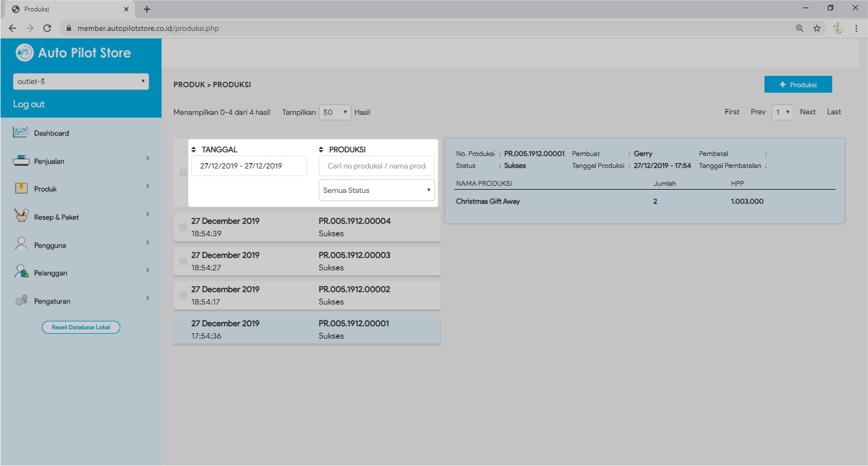The image size is (868, 466).
Task: Click the Resep & Paket mortar icon
Action: coord(21,216)
